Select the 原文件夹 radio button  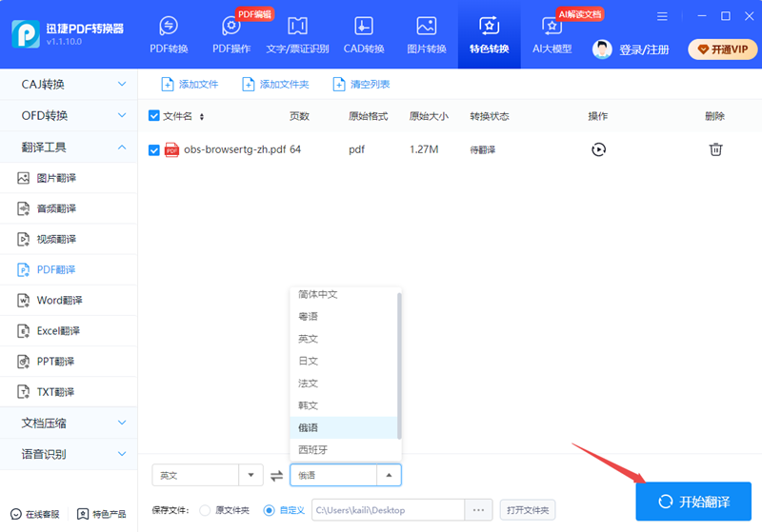tap(205, 510)
